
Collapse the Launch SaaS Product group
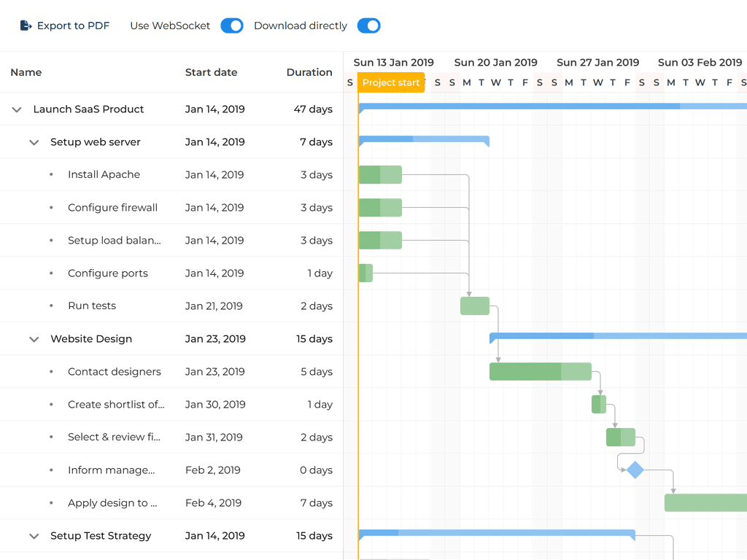point(17,109)
